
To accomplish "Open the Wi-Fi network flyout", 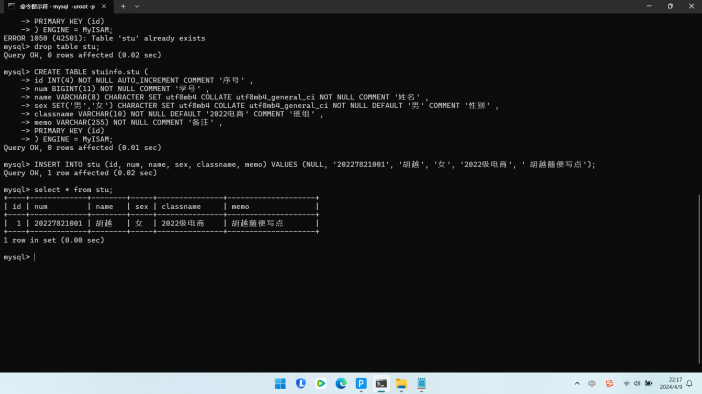I will coord(626,384).
